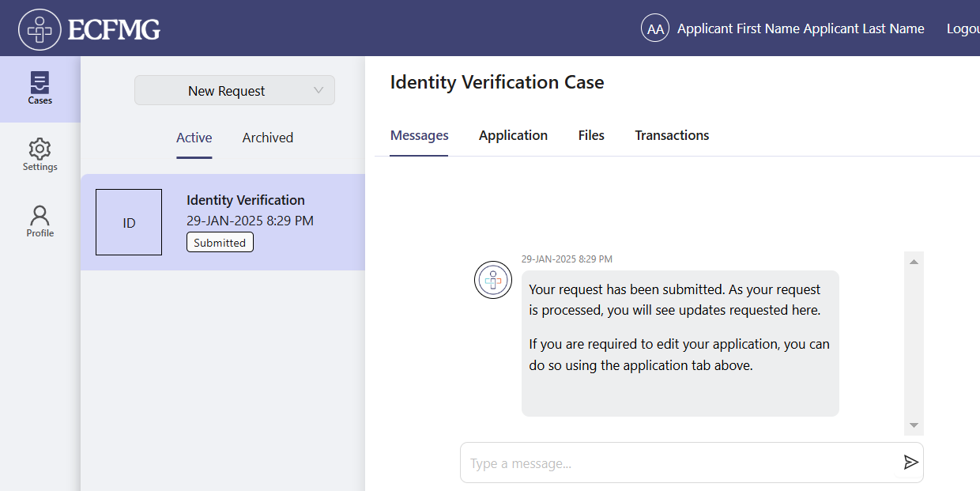Open the Profile section in the sidebar
980x491 pixels.
40,220
